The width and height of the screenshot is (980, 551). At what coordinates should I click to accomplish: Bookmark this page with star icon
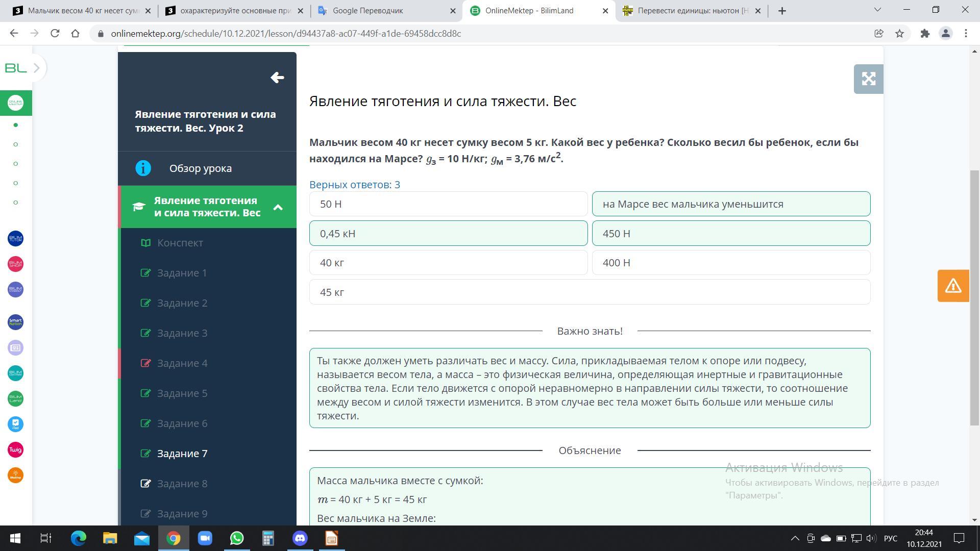point(899,33)
